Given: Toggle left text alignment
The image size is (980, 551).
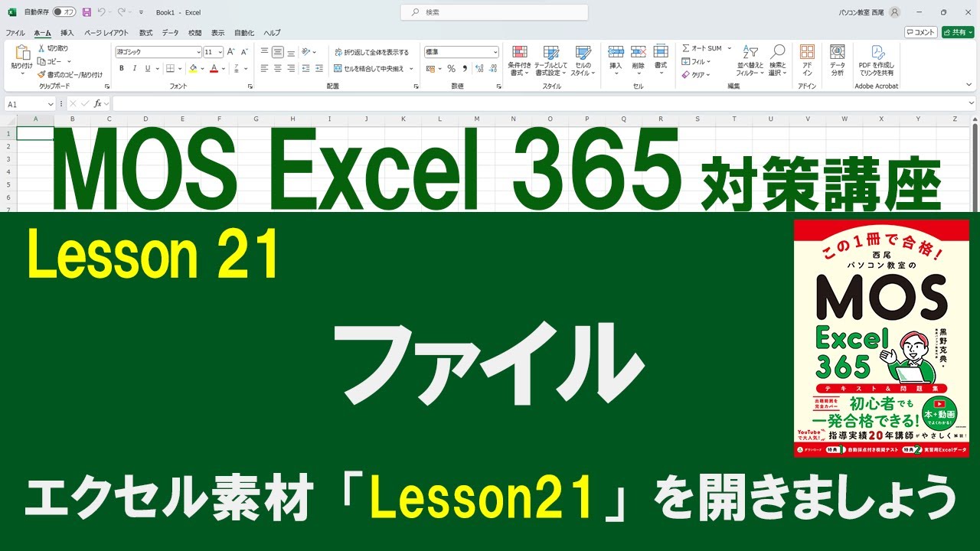Looking at the screenshot, I should [265, 68].
